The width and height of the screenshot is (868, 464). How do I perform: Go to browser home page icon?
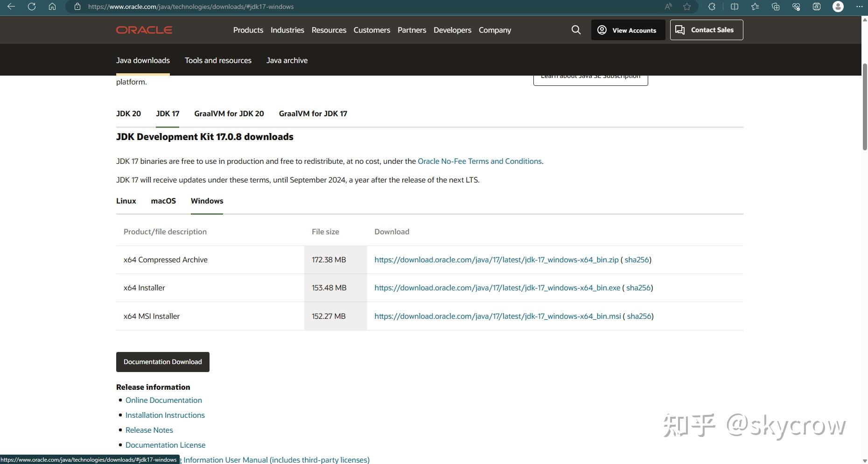(x=52, y=7)
